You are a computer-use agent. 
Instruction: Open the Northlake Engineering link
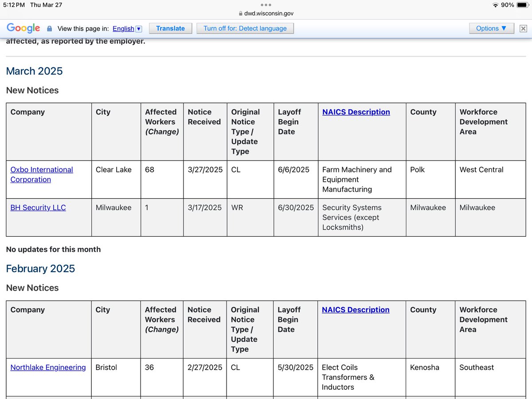click(48, 367)
